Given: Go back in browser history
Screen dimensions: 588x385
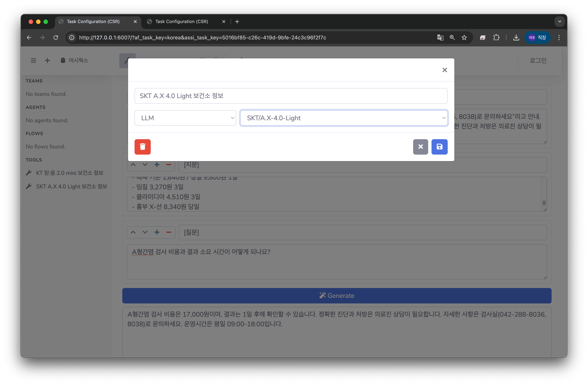Looking at the screenshot, I should [x=29, y=38].
